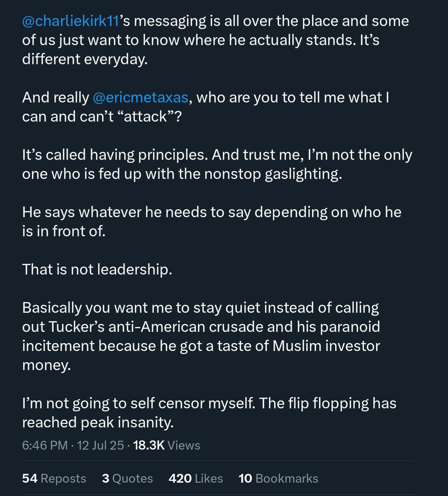Open the 10 Bookmarks count
This screenshot has width=448, height=496.
tap(278, 478)
